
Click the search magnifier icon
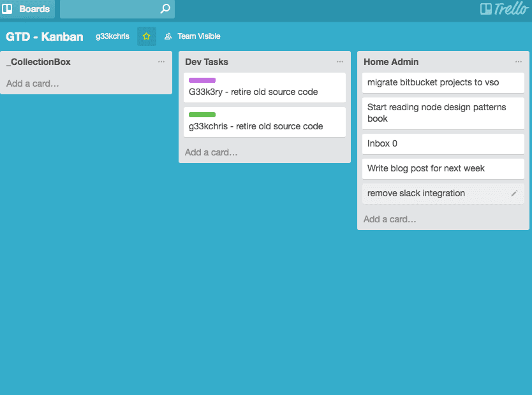165,9
